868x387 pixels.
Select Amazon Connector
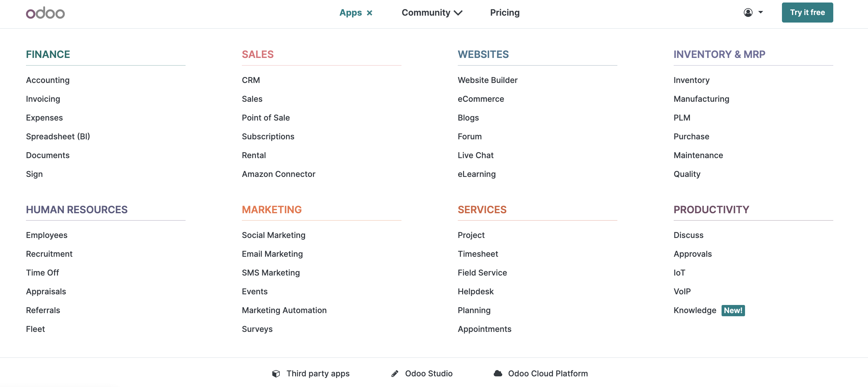coord(279,174)
